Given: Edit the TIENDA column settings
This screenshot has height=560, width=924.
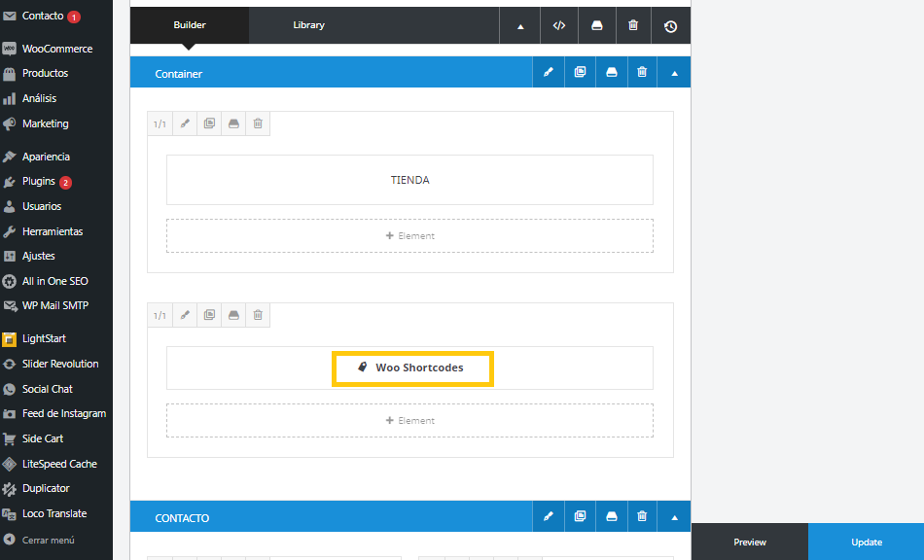Looking at the screenshot, I should [185, 123].
